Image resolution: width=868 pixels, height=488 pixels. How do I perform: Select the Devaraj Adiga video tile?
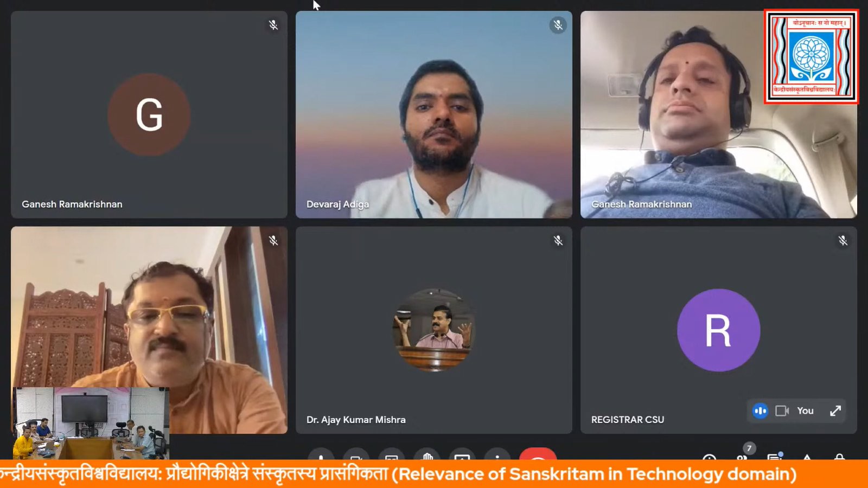(x=434, y=114)
